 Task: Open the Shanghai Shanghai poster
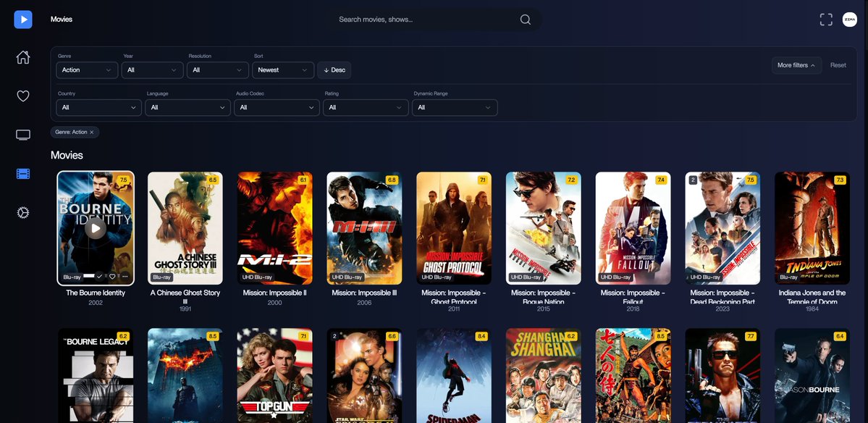tap(543, 375)
